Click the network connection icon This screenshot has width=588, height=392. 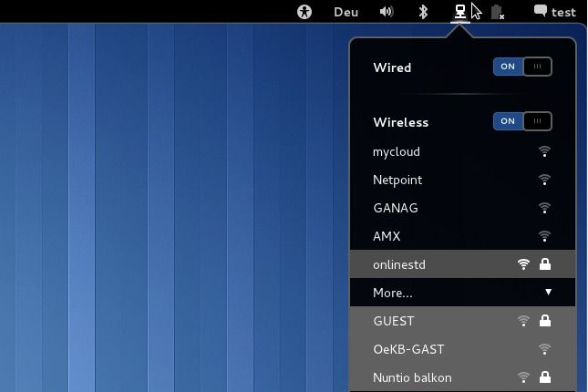[x=460, y=12]
